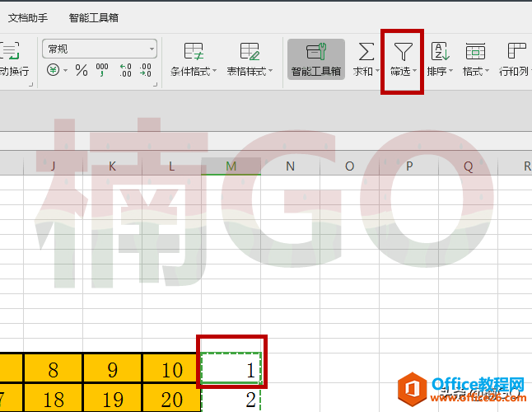The image size is (532, 412).
Task: Click the 表格样式 table style icon
Action: [250, 52]
